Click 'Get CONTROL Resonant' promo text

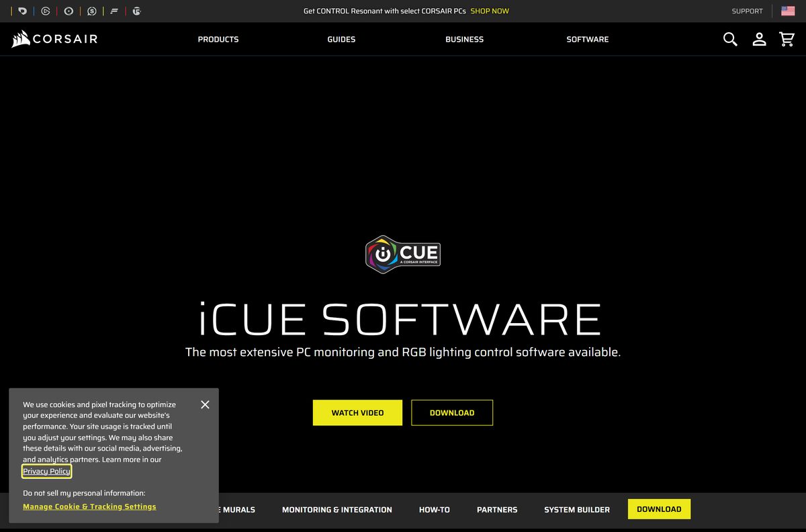(x=385, y=11)
